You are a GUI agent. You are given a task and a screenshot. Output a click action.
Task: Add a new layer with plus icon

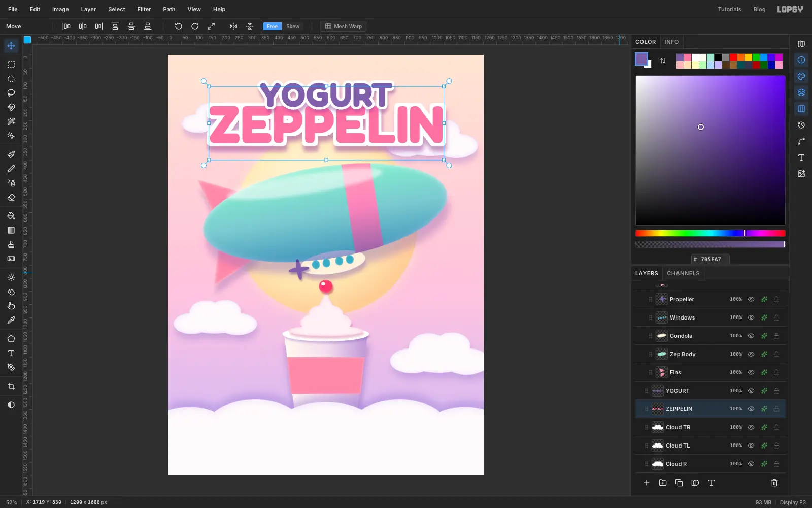tap(647, 483)
